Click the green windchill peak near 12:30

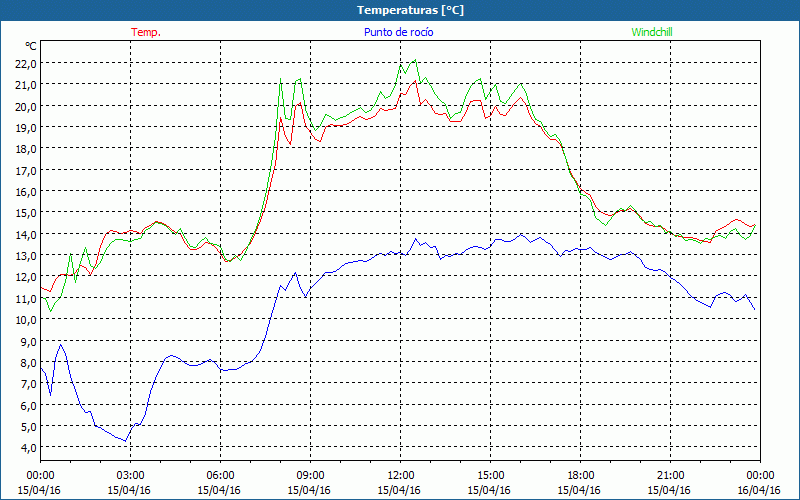[x=415, y=60]
